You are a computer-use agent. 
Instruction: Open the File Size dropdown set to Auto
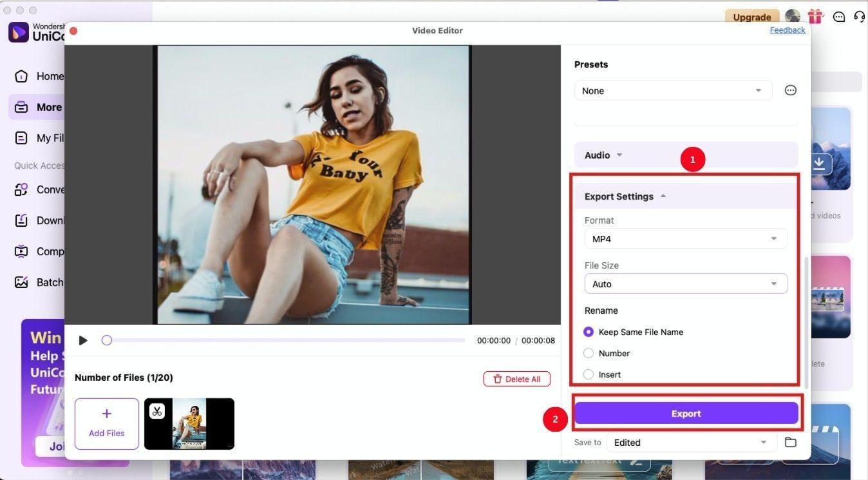[686, 284]
